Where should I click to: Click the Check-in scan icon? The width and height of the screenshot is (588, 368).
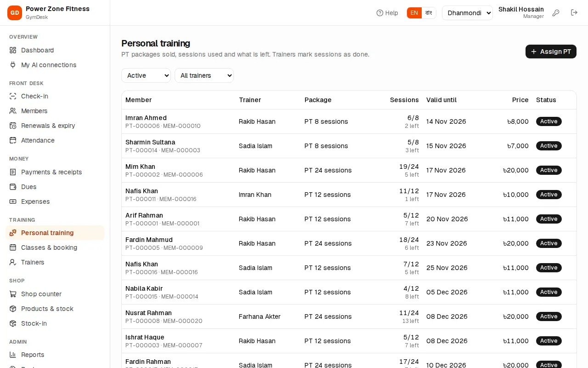13,96
